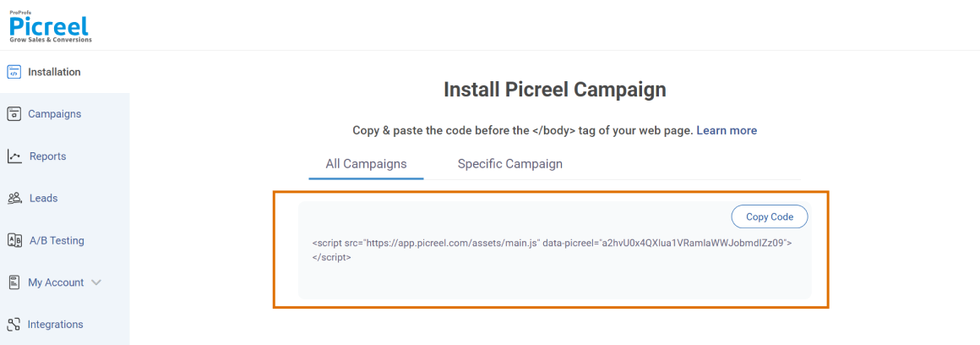Click the Integrations icon
This screenshot has height=345, width=980.
14,325
